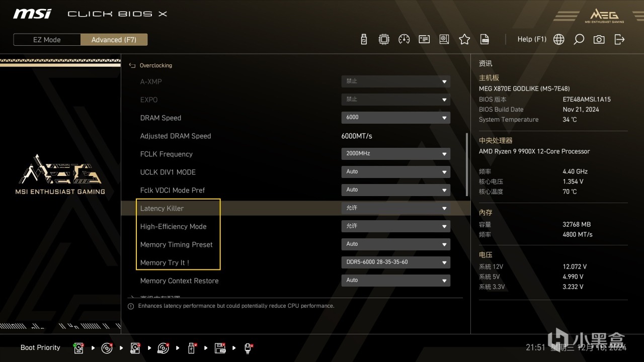Open the language globe icon
The width and height of the screenshot is (644, 362).
coord(558,39)
